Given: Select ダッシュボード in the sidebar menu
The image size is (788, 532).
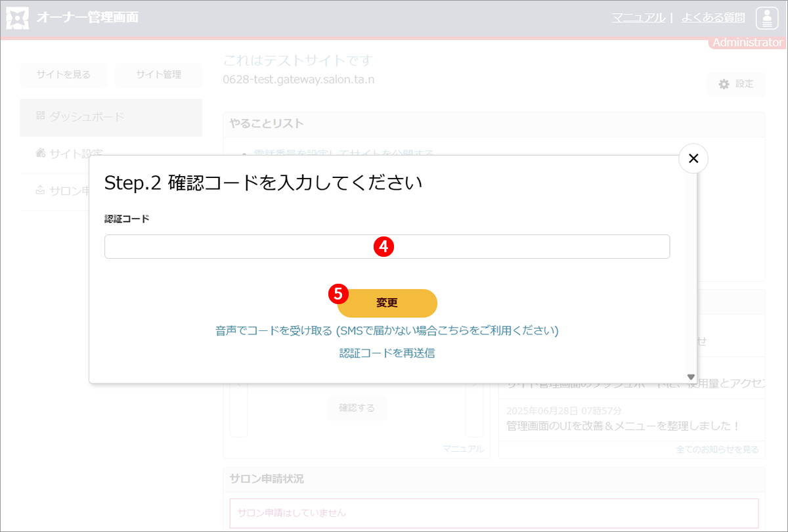Looking at the screenshot, I should click(86, 117).
